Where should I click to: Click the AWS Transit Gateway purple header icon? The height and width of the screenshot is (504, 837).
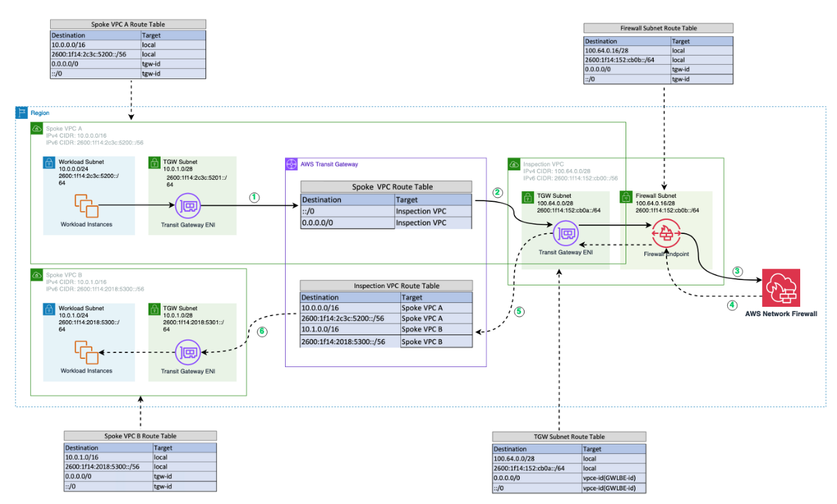tap(292, 164)
